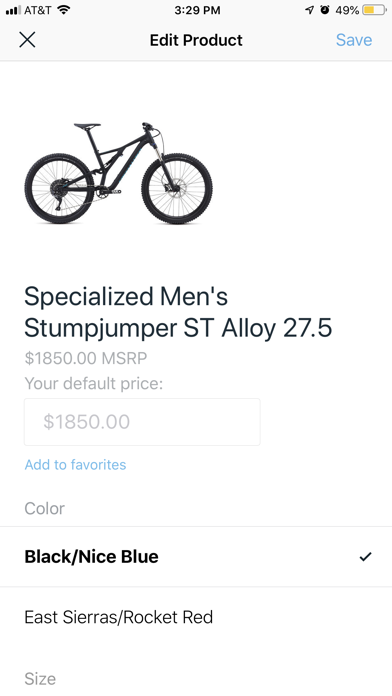This screenshot has height=696, width=392.
Task: Tap the battery indicator icon
Action: point(374,10)
